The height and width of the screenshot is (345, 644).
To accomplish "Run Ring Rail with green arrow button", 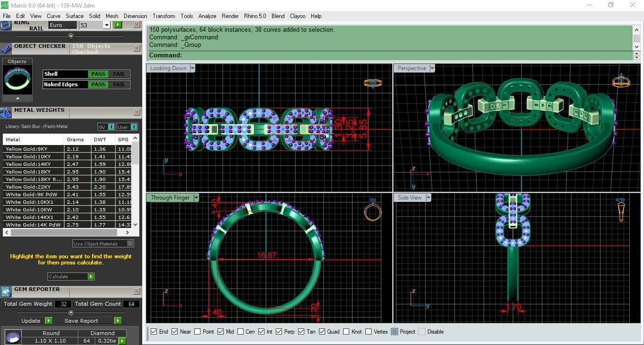I will click(x=118, y=25).
